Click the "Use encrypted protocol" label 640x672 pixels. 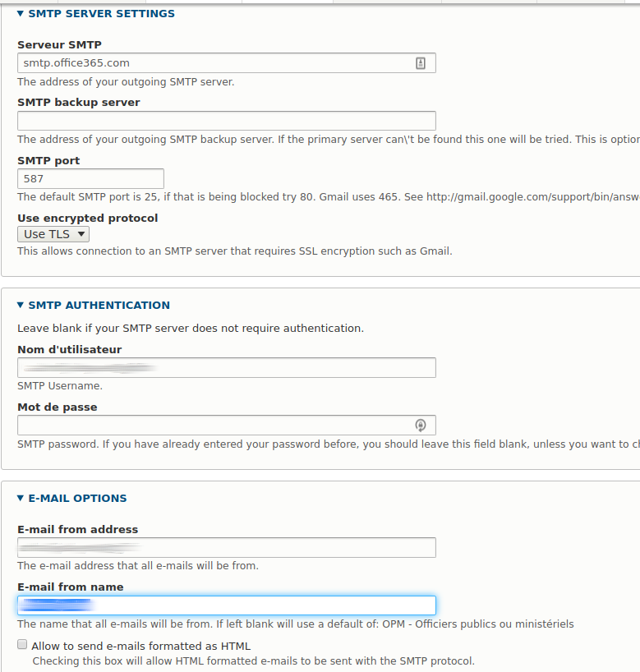coord(87,218)
